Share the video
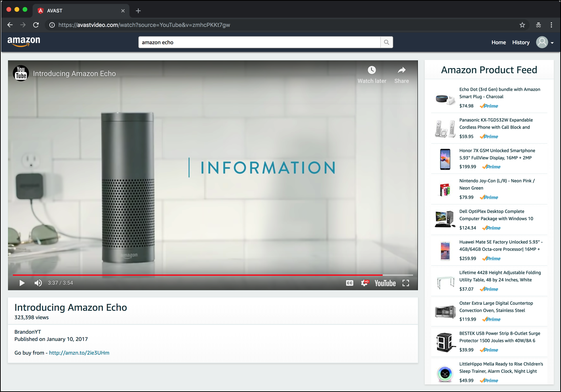Screen dimensions: 561x392 pos(402,75)
